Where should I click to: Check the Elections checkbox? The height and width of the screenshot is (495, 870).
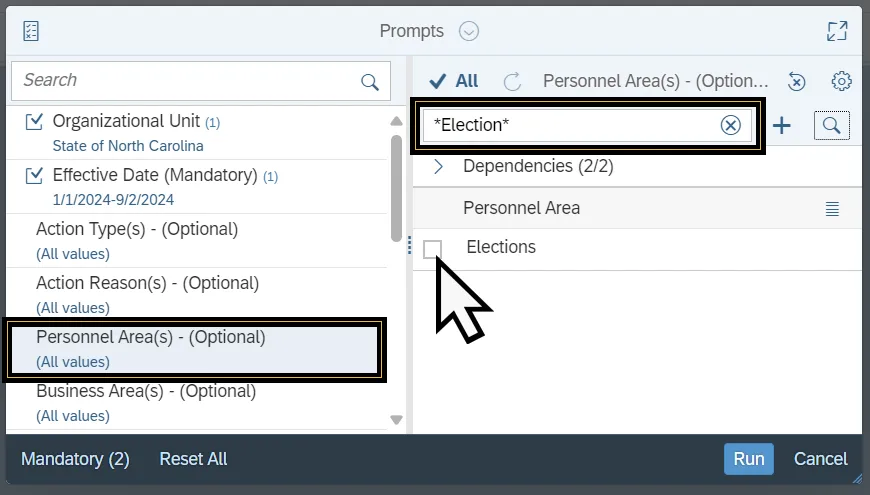[432, 249]
